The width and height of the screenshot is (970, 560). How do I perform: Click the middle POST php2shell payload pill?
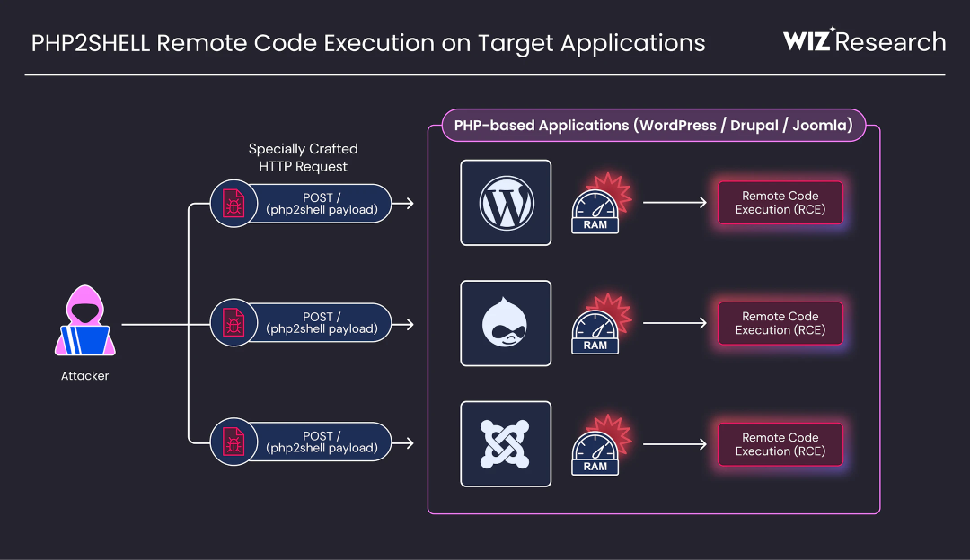[301, 323]
